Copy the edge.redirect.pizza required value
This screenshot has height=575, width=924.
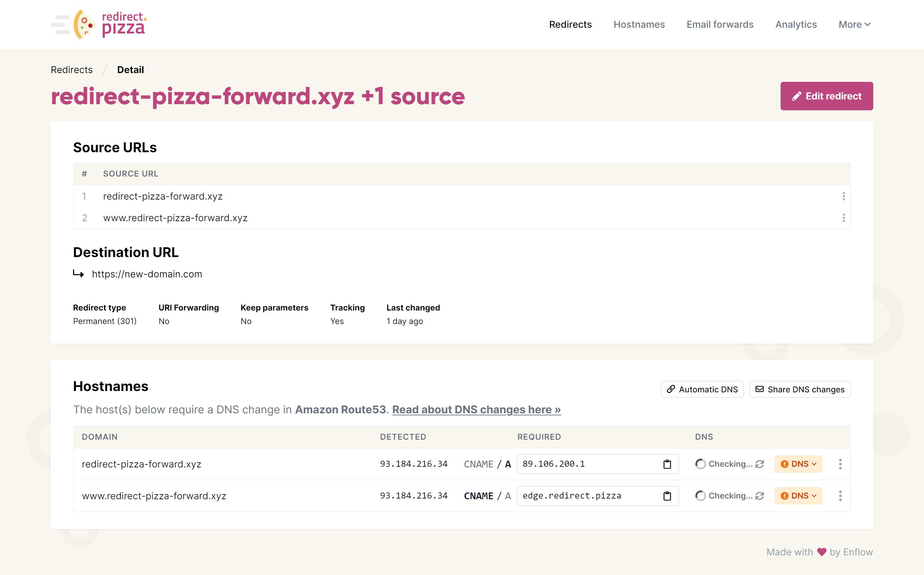click(x=667, y=496)
